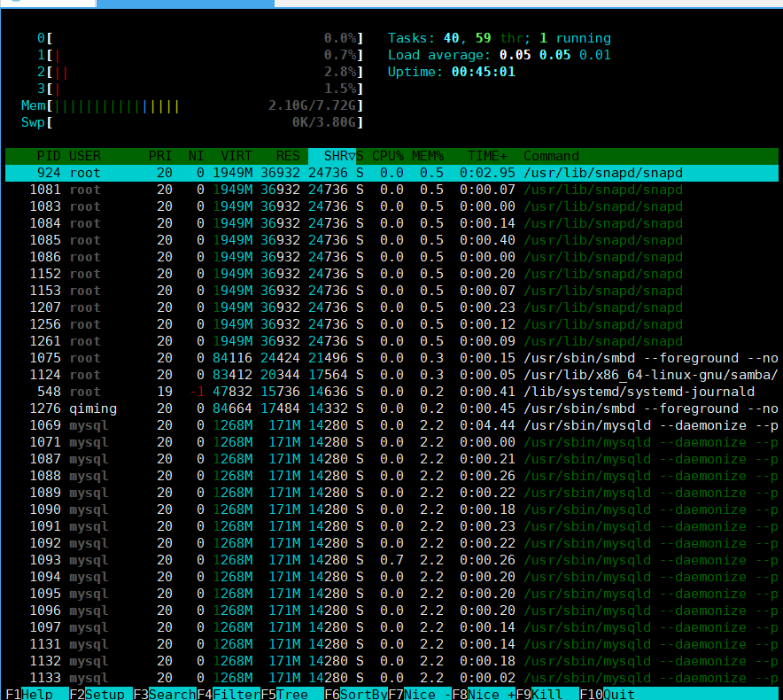Sort by CPU% column header
Viewport: 783px width, 700px height.
coord(388,156)
